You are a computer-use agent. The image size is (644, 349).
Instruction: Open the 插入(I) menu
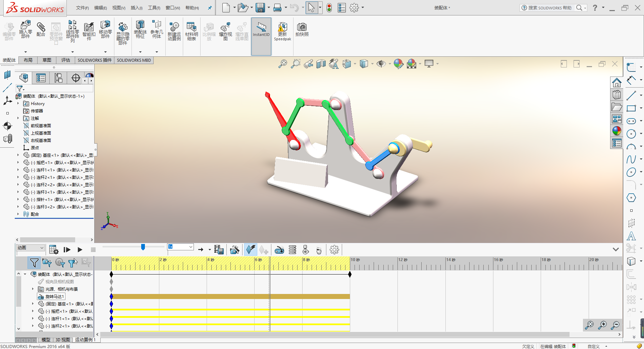point(137,8)
